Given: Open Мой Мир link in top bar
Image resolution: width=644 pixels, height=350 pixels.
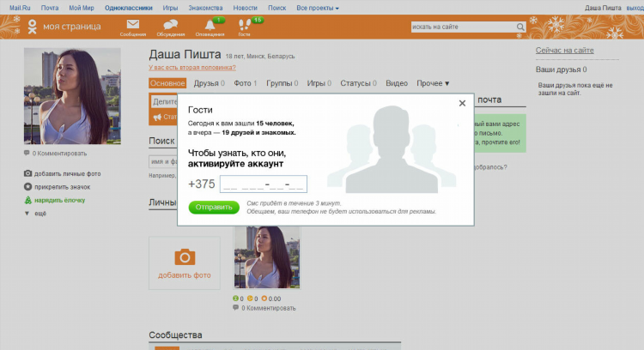Looking at the screenshot, I should pos(82,8).
